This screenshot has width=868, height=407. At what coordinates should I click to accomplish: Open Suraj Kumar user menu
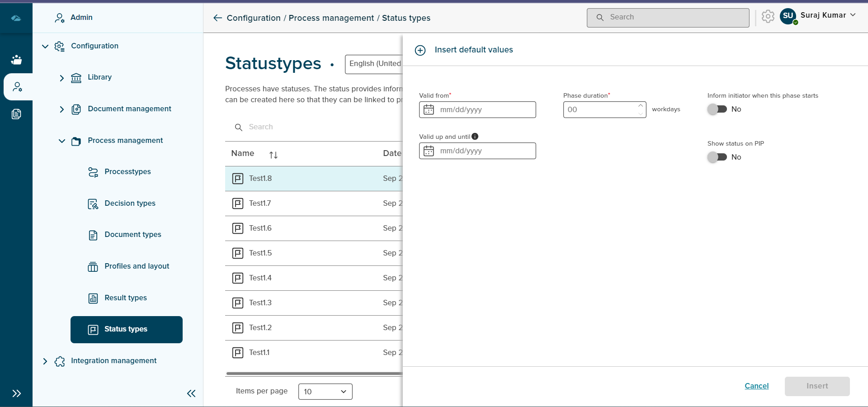click(823, 15)
